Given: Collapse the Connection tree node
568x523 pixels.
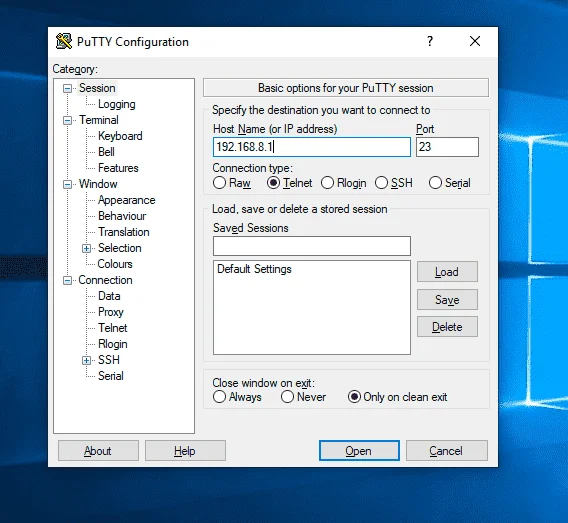Looking at the screenshot, I should pyautogui.click(x=67, y=280).
